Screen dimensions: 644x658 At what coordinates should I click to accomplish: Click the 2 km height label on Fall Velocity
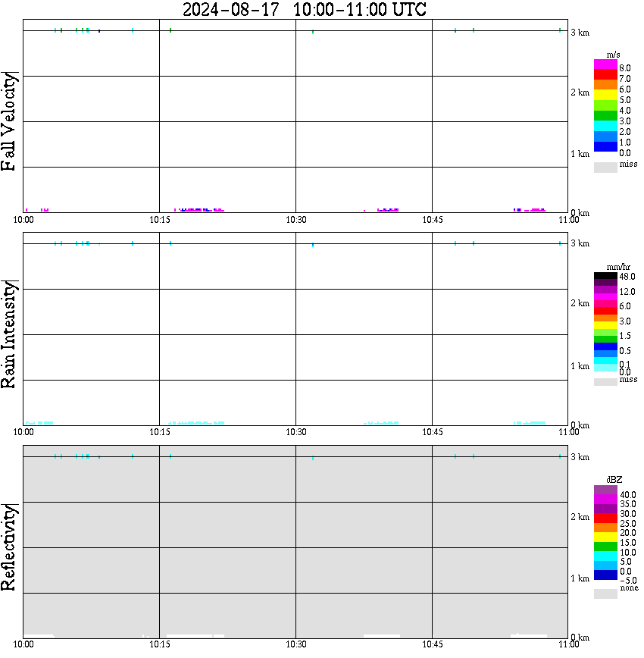[580, 92]
